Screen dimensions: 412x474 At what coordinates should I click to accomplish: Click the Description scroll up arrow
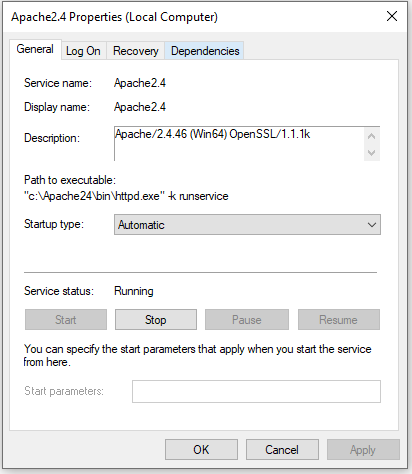(372, 136)
